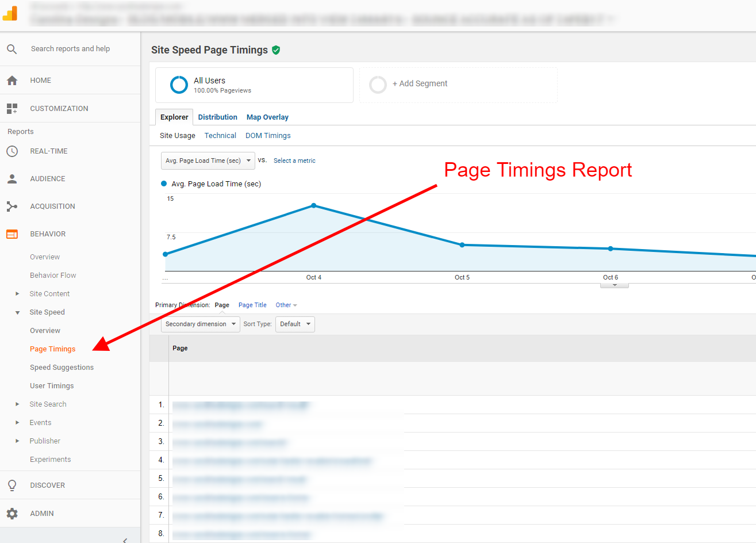
Task: Click the Add Segment circle
Action: tap(378, 84)
